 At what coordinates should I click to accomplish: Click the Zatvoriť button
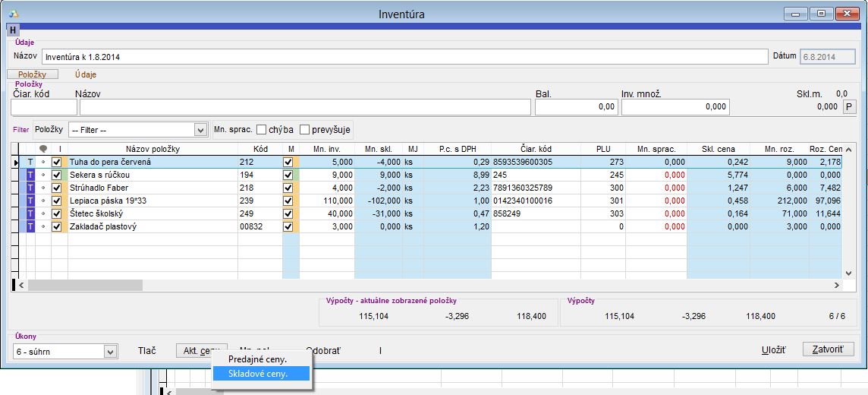[x=829, y=350]
